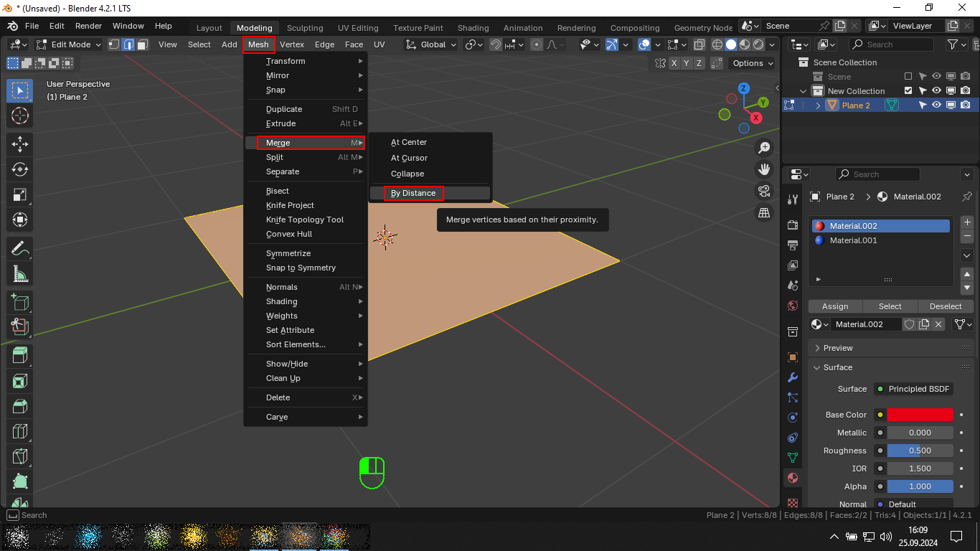Toggle X axis mirror button
This screenshot has width=980, height=551.
(x=674, y=63)
